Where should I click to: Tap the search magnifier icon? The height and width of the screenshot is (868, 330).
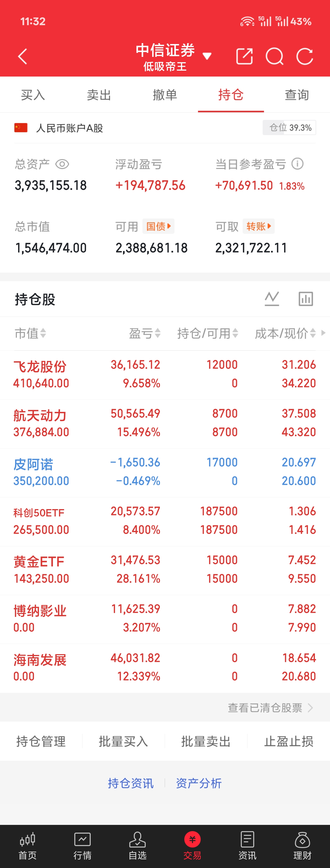point(275,56)
